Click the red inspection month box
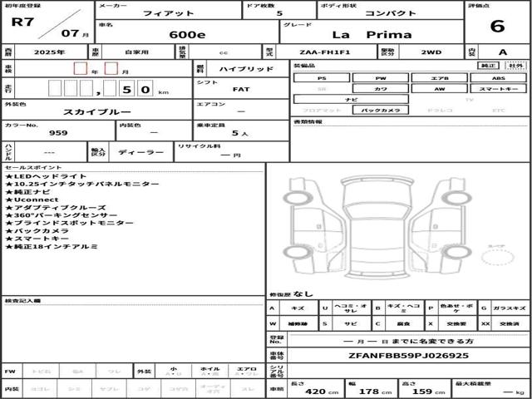The image size is (532, 399). coord(111,68)
